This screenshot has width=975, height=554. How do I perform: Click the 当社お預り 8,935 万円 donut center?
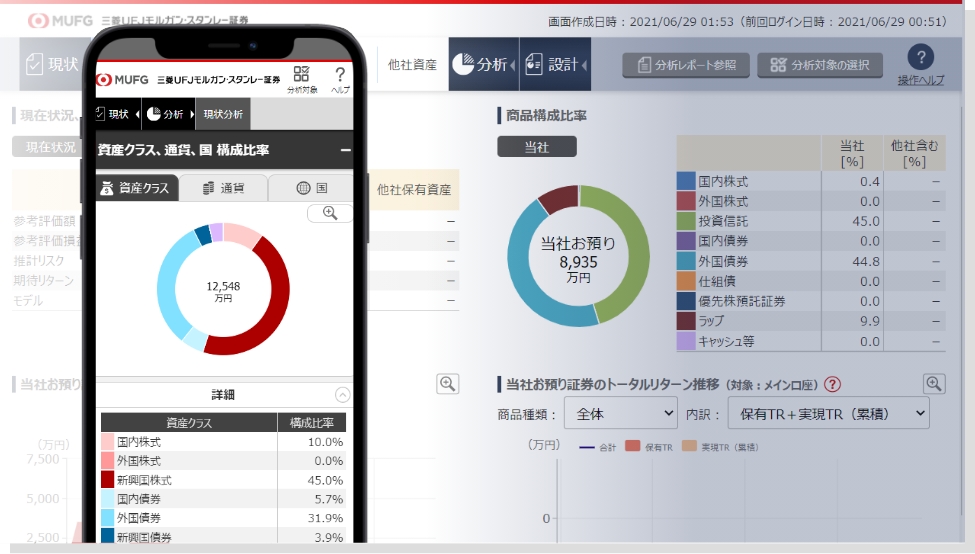click(578, 260)
